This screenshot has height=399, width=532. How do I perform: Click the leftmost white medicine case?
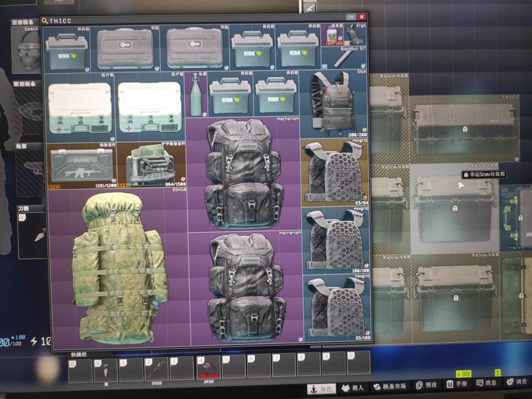click(x=80, y=106)
